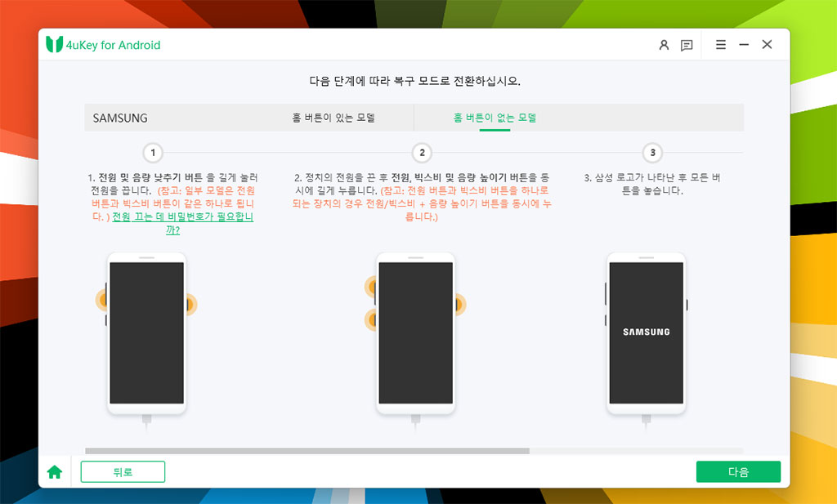Open the feedback message icon
Image resolution: width=837 pixels, height=504 pixels.
687,45
